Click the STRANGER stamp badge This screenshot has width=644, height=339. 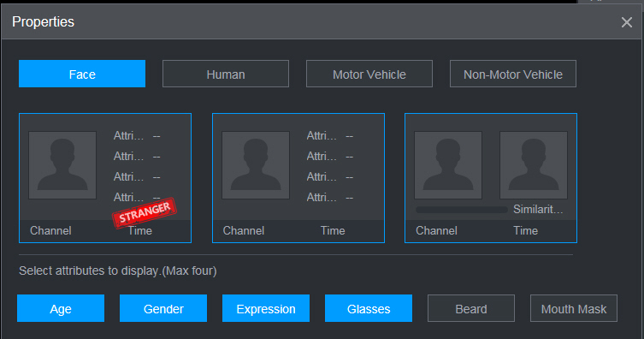pyautogui.click(x=145, y=213)
